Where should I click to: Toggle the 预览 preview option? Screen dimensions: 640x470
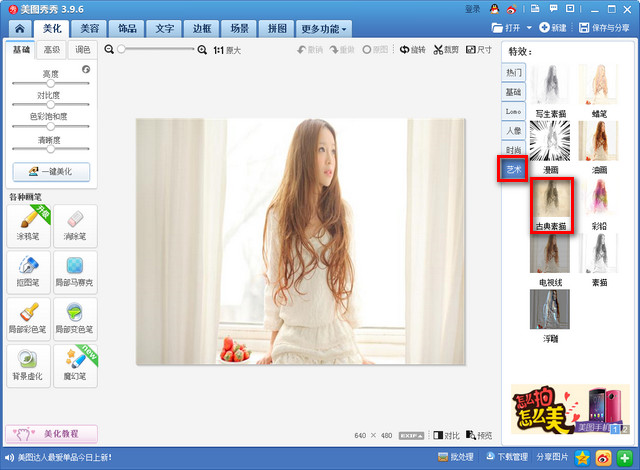pyautogui.click(x=479, y=436)
